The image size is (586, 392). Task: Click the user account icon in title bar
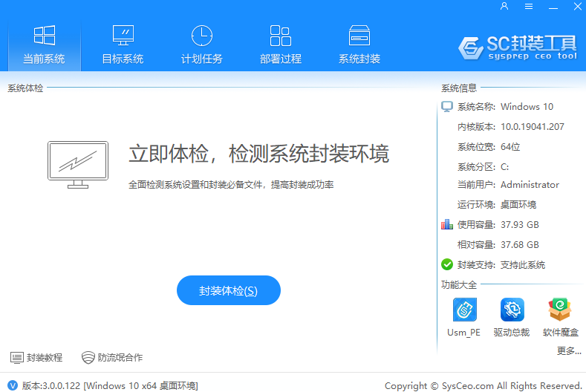[504, 7]
